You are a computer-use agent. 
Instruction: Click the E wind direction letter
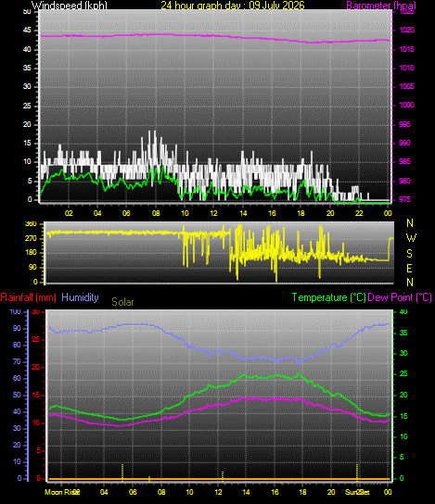click(409, 268)
